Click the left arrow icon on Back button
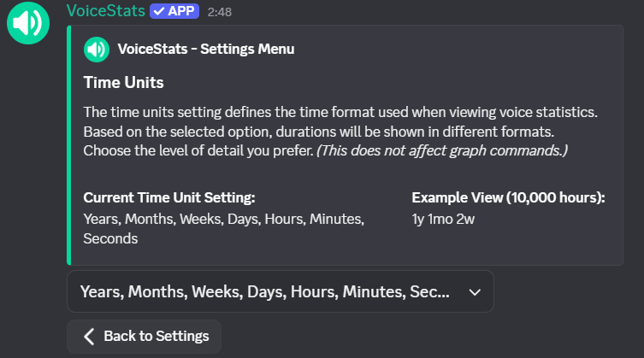 tap(89, 336)
